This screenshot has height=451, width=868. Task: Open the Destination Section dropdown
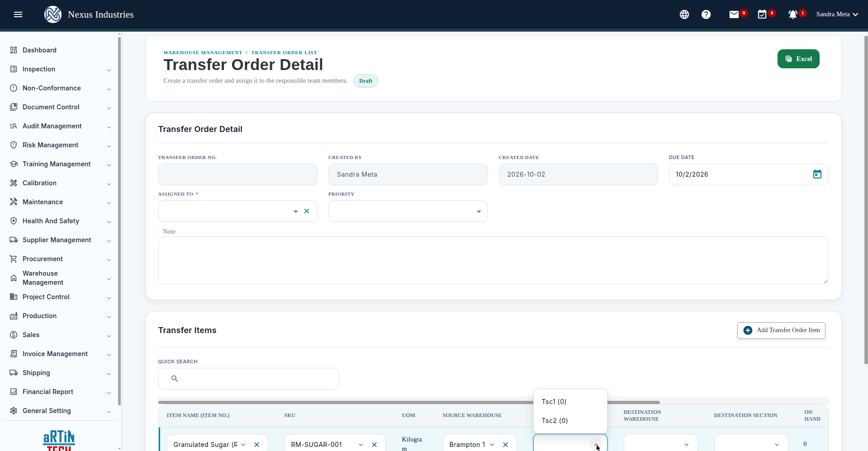[x=751, y=444]
